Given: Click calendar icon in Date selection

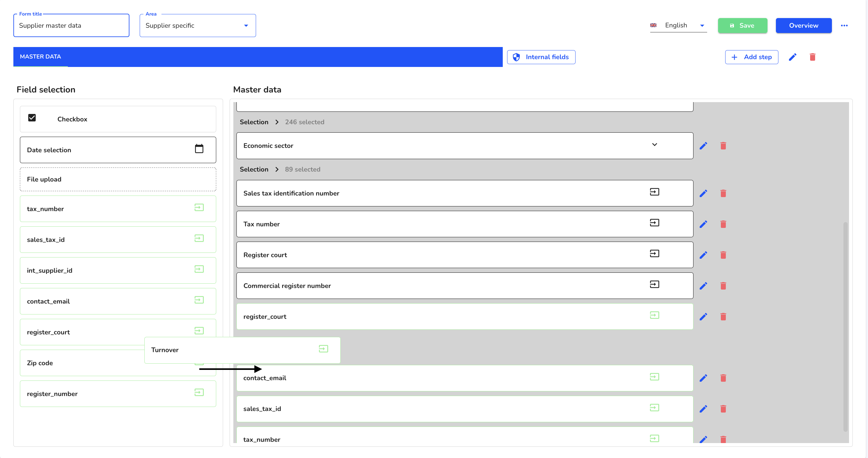Looking at the screenshot, I should coord(199,149).
